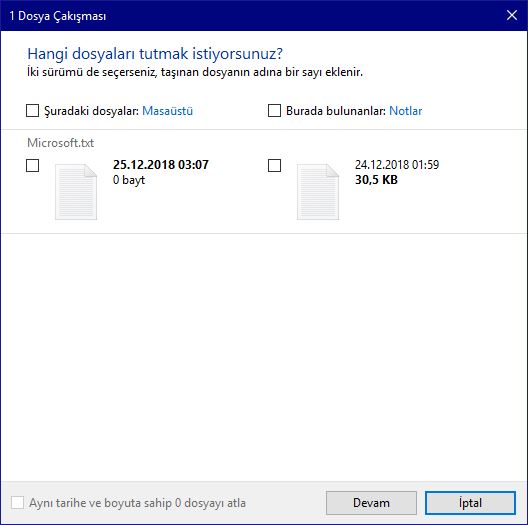This screenshot has width=528, height=525.
Task: Click the Hangi dosyaları tutmak istiyorsunuz heading
Action: pos(155,54)
